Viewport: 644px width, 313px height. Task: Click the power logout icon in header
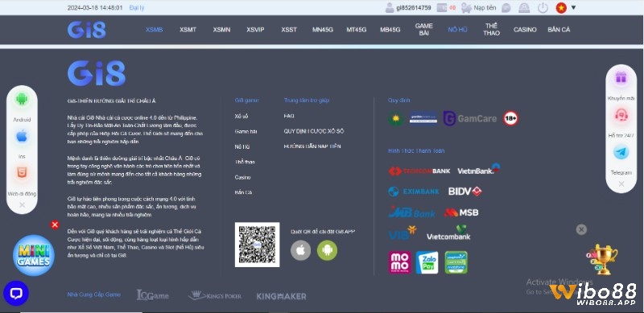[543, 8]
